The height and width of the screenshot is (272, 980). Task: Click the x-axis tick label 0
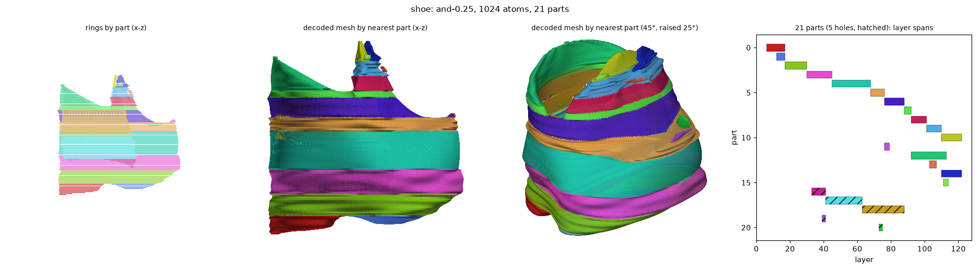tap(756, 249)
